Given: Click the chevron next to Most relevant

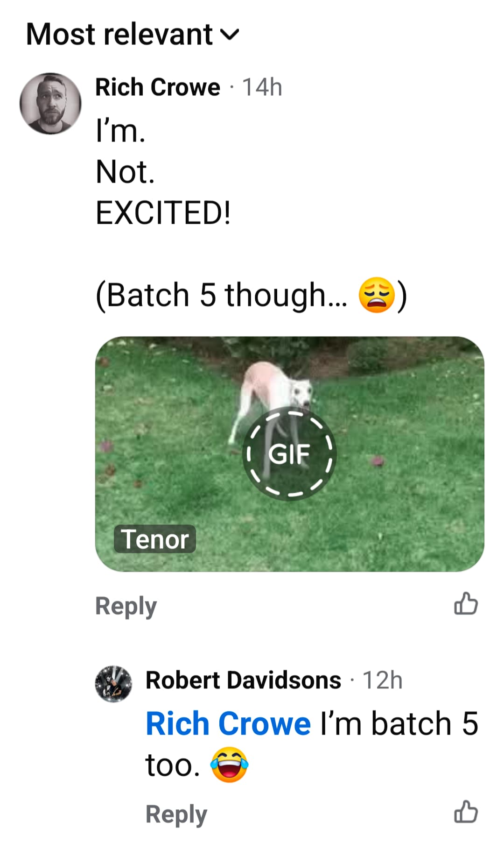Looking at the screenshot, I should (229, 35).
